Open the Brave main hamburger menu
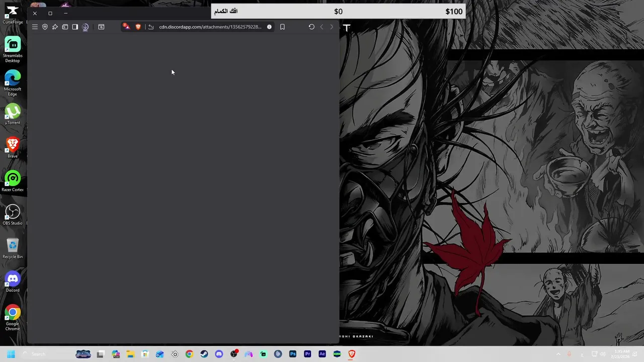644x362 pixels. click(35, 27)
